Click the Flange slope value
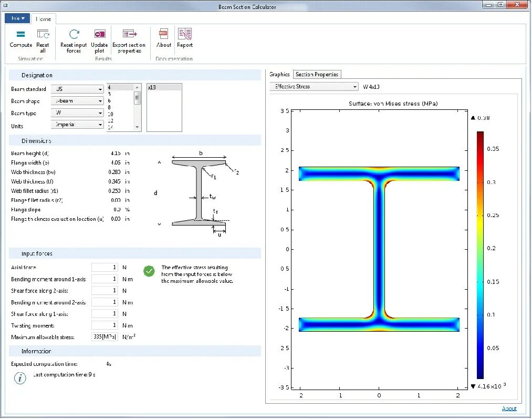Screen dimensions: 532x419 [117, 209]
